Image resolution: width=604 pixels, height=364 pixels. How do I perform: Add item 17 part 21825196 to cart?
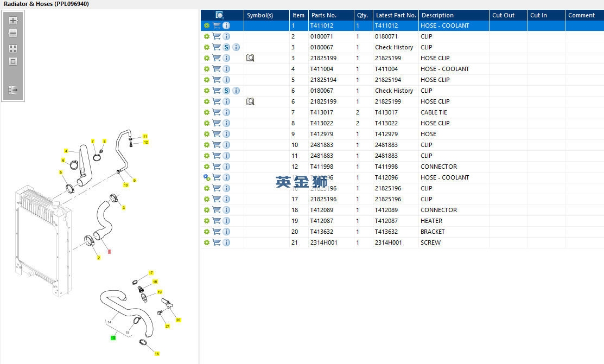click(x=217, y=199)
